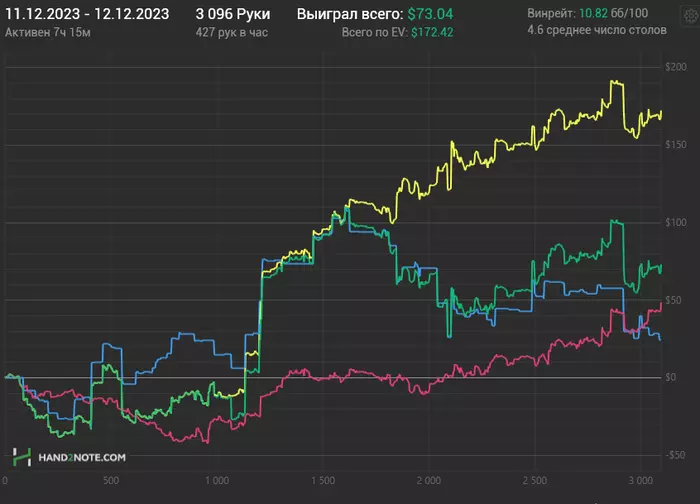
Task: Click the $150 y-axis label
Action: [676, 145]
